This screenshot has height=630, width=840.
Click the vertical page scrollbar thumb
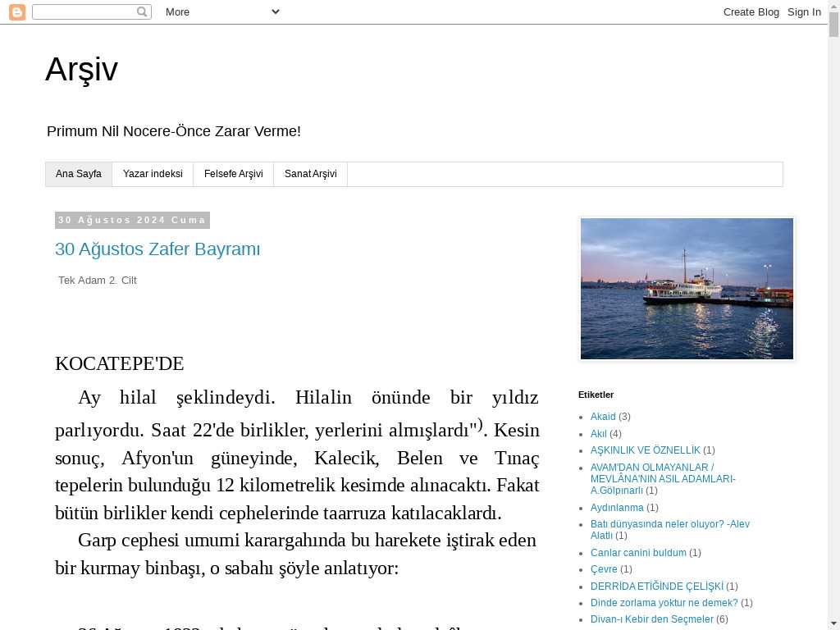point(834,24)
